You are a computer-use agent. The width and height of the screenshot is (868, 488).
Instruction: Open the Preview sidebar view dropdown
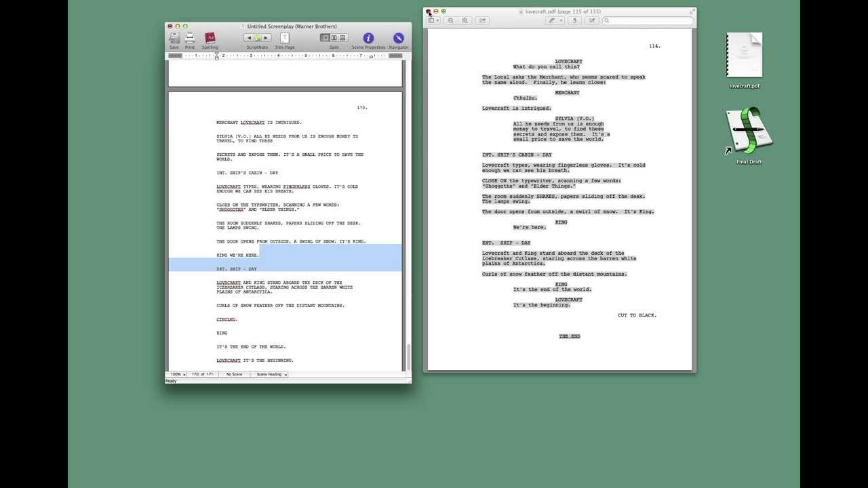(434, 20)
